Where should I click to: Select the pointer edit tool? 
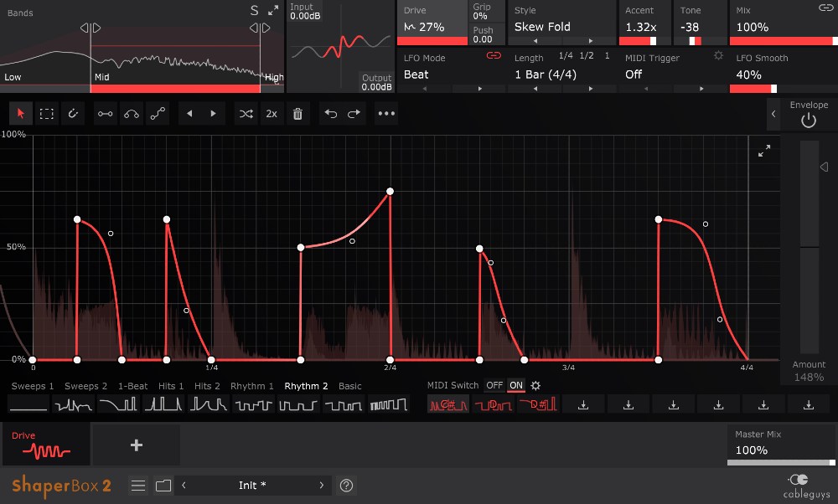[21, 114]
